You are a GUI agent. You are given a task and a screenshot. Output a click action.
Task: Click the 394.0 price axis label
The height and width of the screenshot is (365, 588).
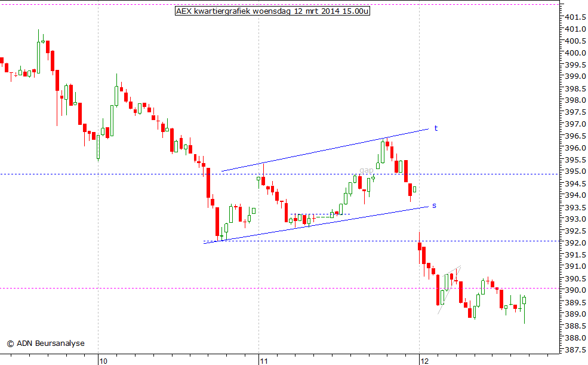[575, 195]
